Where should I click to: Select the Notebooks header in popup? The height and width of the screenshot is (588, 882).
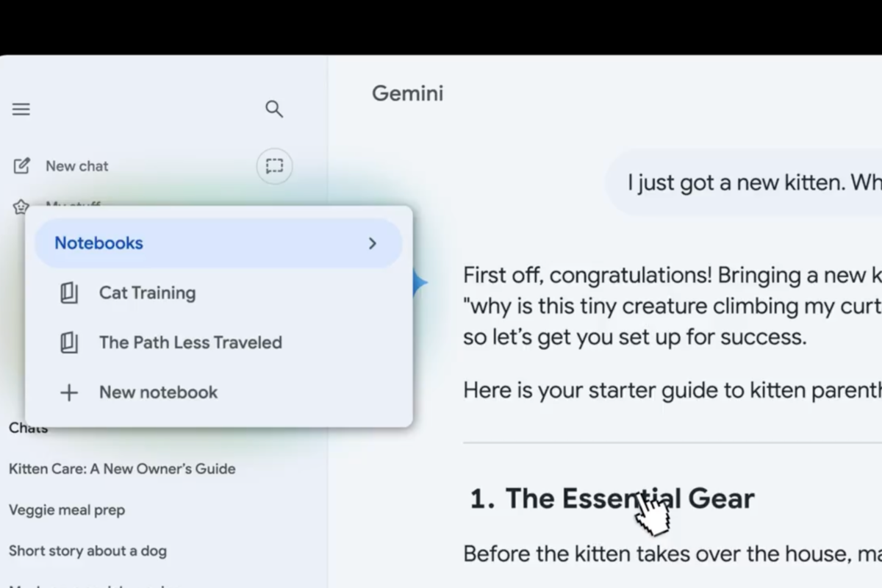click(x=99, y=243)
